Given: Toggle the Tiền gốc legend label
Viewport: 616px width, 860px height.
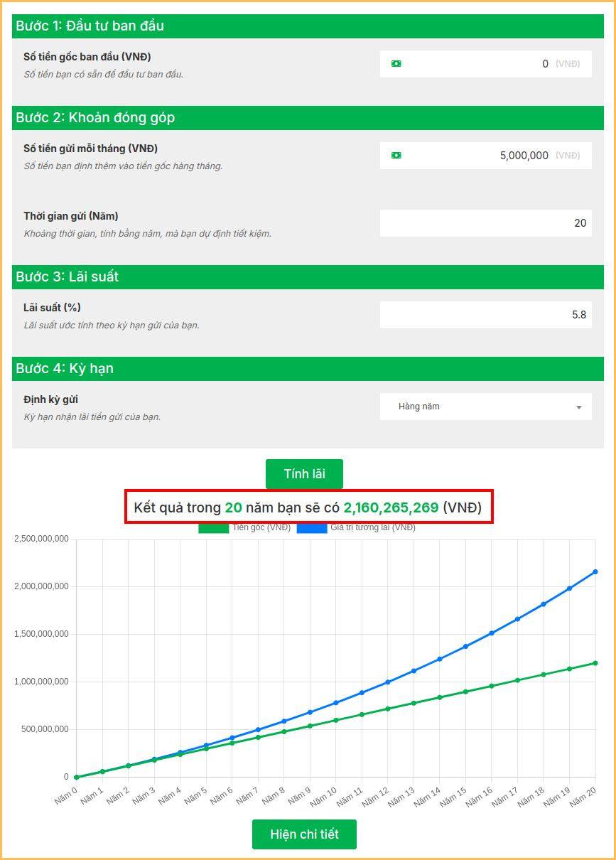Looking at the screenshot, I should pyautogui.click(x=261, y=528).
